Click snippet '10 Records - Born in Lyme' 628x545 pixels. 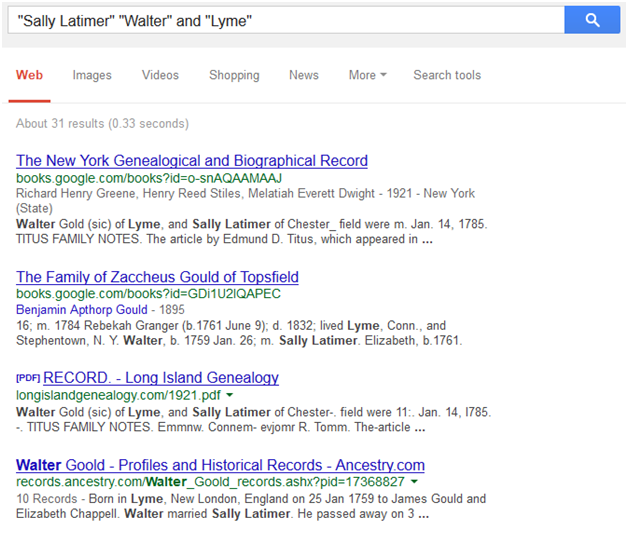coord(251,506)
